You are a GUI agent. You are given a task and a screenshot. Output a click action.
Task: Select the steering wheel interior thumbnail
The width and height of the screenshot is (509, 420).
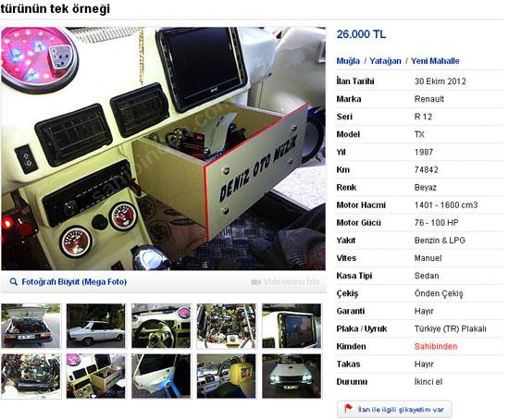point(161,326)
